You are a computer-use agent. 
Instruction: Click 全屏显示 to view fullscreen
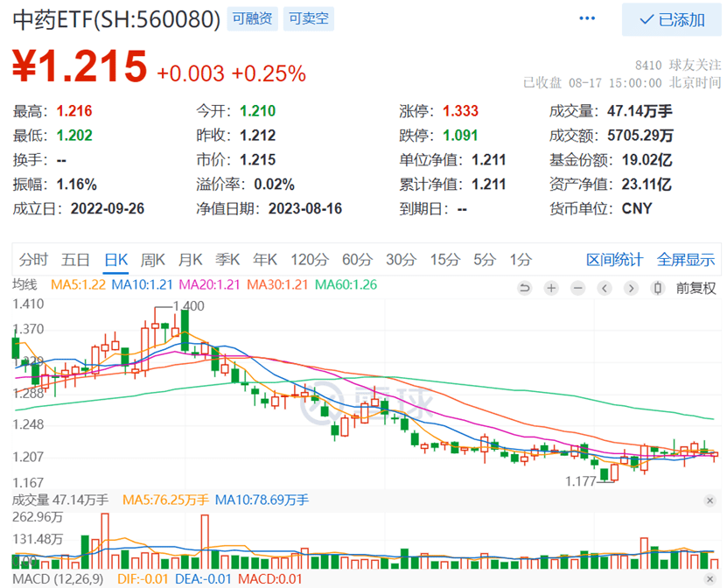686,259
